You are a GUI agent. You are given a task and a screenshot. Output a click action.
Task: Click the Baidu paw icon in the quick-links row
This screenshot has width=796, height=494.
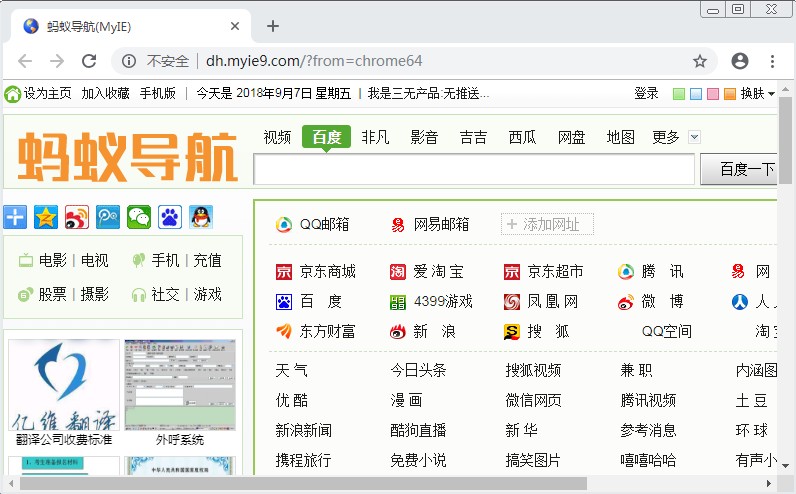point(170,216)
